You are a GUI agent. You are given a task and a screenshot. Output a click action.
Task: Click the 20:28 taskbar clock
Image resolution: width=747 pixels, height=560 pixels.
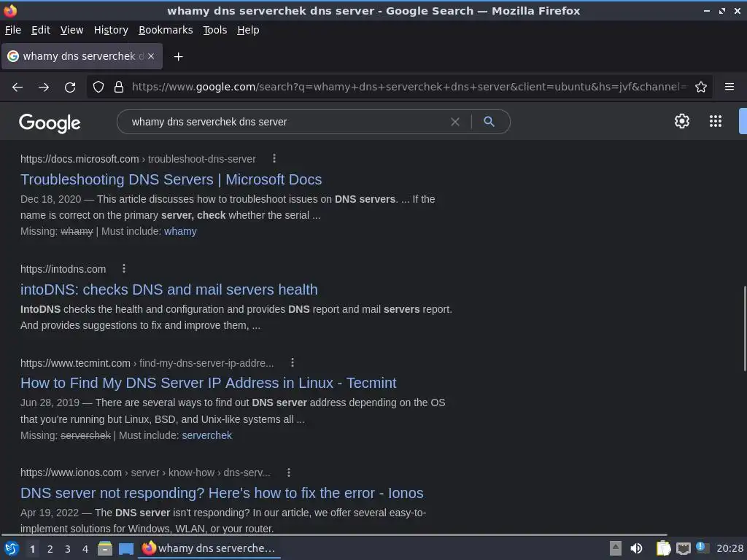[x=729, y=548]
